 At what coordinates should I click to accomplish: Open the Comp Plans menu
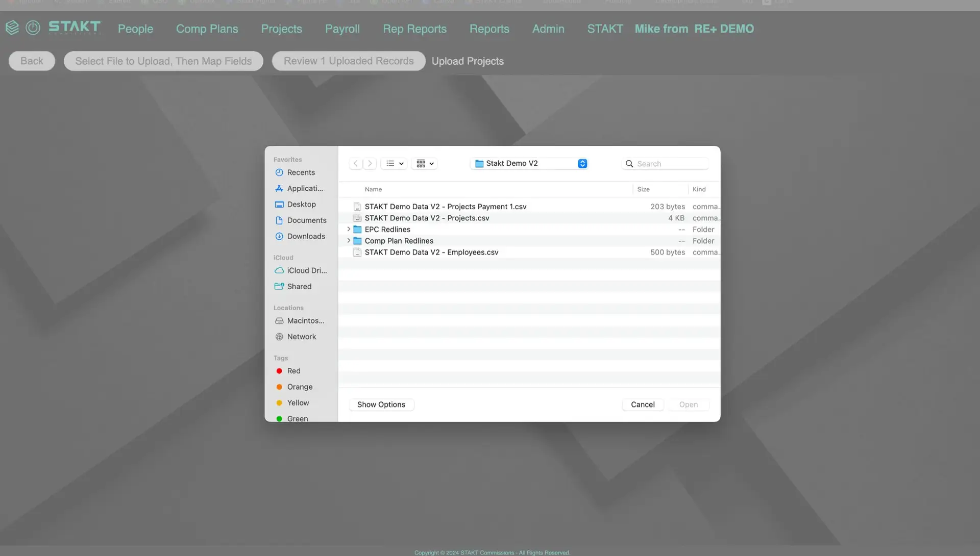(x=207, y=29)
